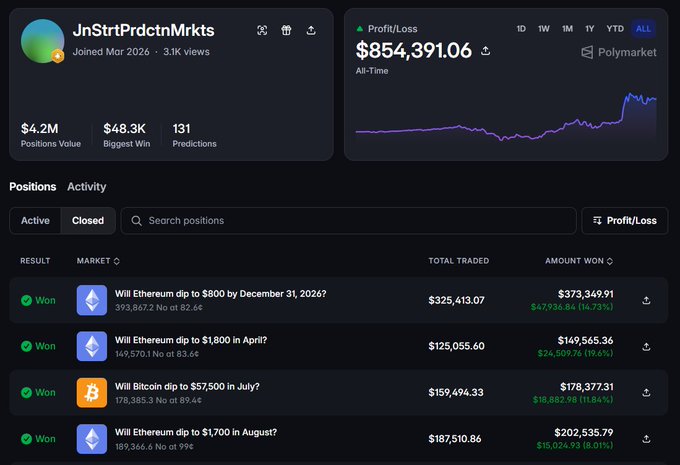Share the Bitcoin $57,500 July position
Viewport: 680px width, 465px height.
pyautogui.click(x=646, y=393)
